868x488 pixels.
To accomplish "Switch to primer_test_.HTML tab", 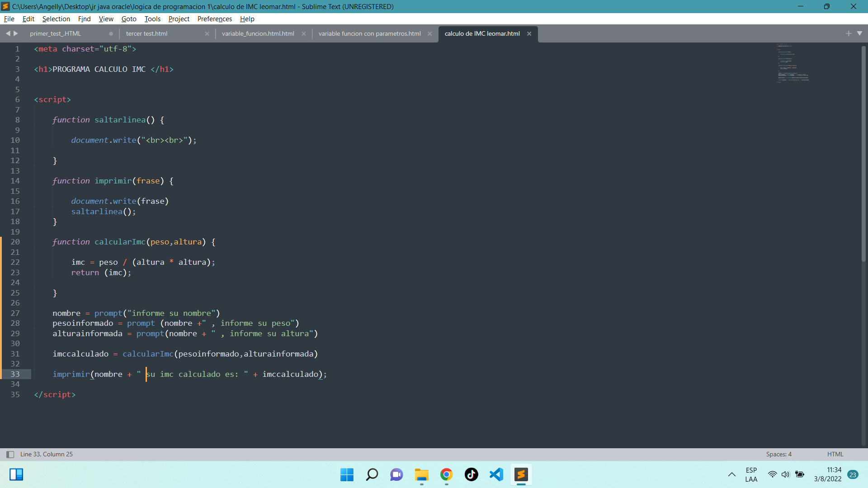I will pyautogui.click(x=56, y=33).
